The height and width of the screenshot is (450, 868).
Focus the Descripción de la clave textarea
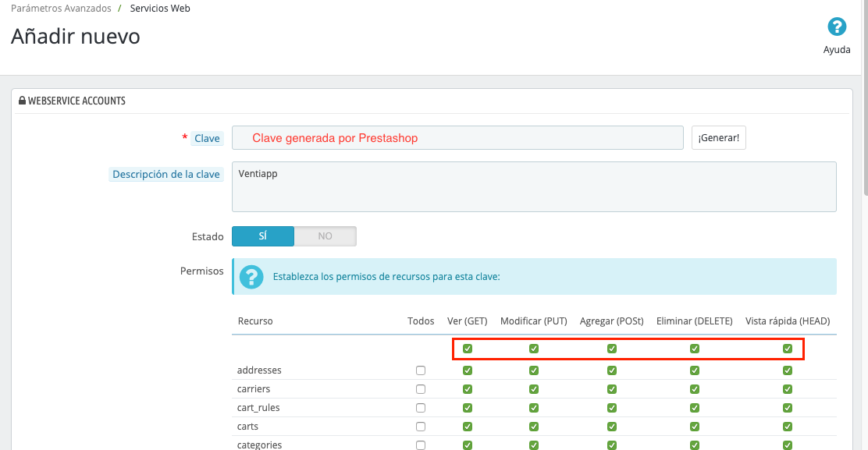534,187
